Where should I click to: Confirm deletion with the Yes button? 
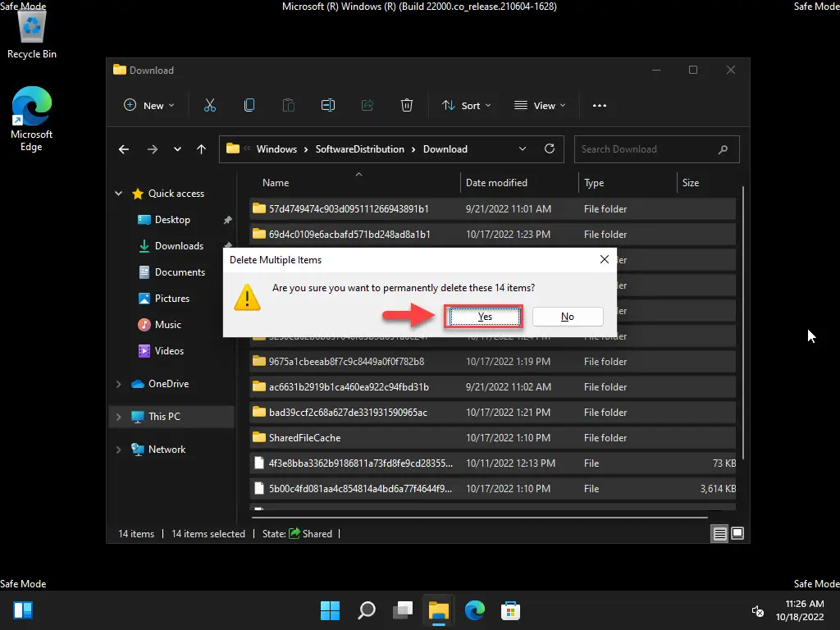(x=485, y=317)
